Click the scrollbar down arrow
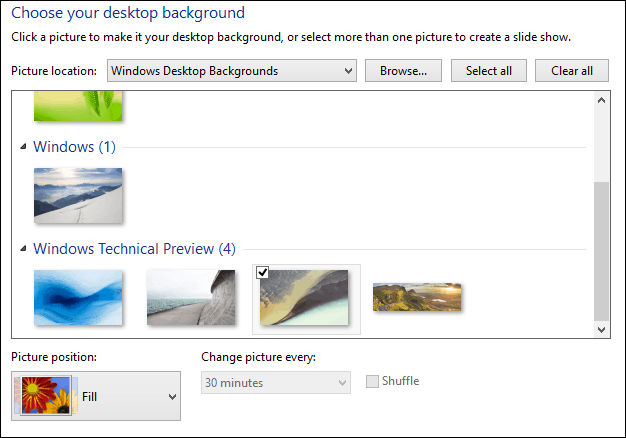This screenshot has width=626, height=438. (x=601, y=329)
